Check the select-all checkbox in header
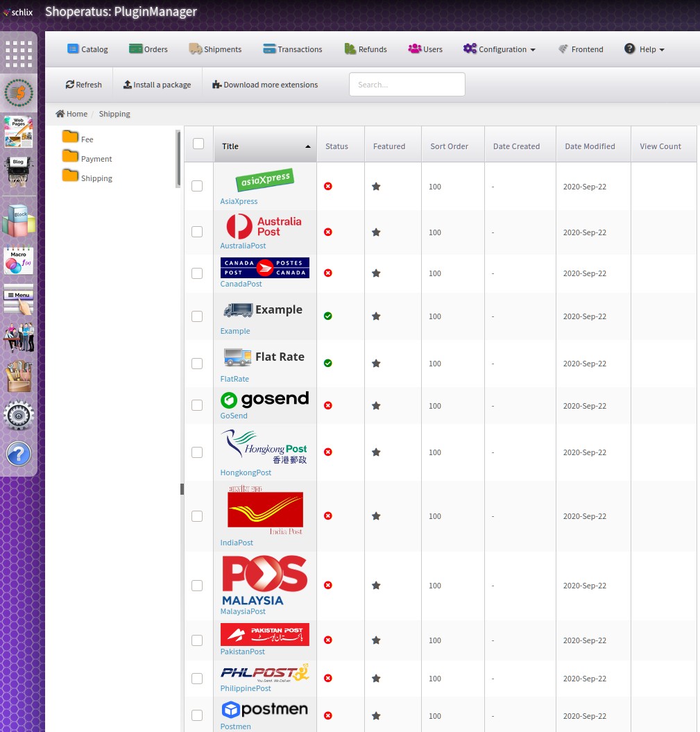The height and width of the screenshot is (732, 700). pos(198,144)
